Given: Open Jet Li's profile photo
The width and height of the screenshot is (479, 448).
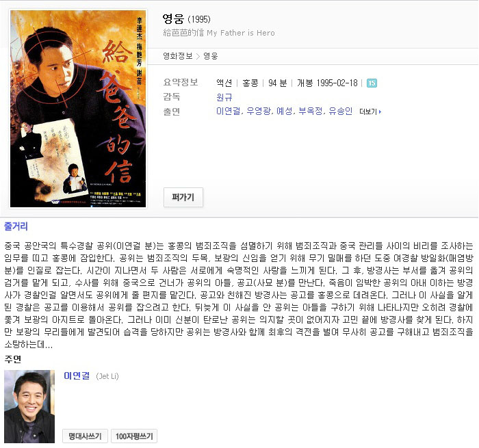Looking at the screenshot, I should [29, 406].
